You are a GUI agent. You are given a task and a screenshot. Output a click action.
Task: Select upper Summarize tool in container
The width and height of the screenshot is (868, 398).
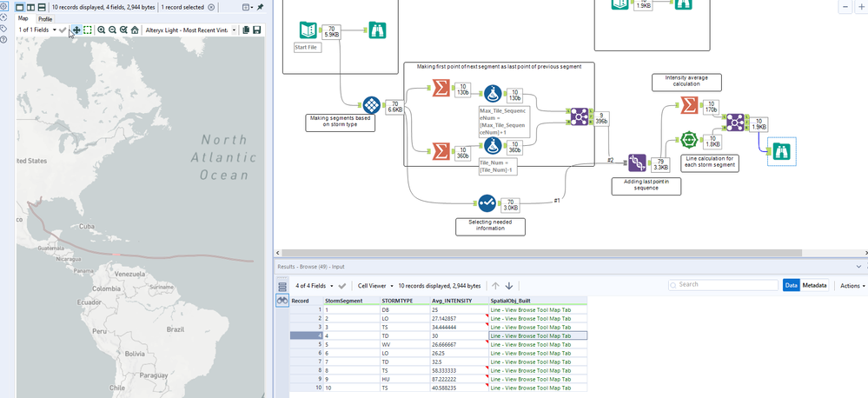click(x=441, y=88)
